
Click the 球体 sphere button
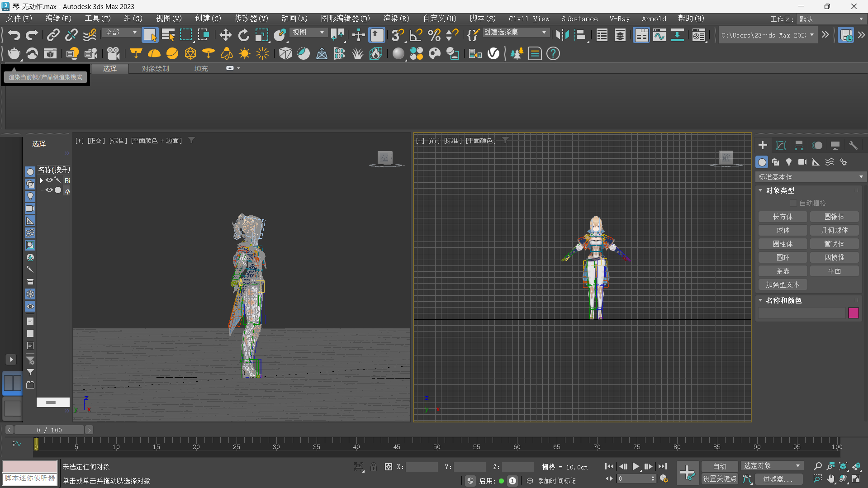click(783, 230)
